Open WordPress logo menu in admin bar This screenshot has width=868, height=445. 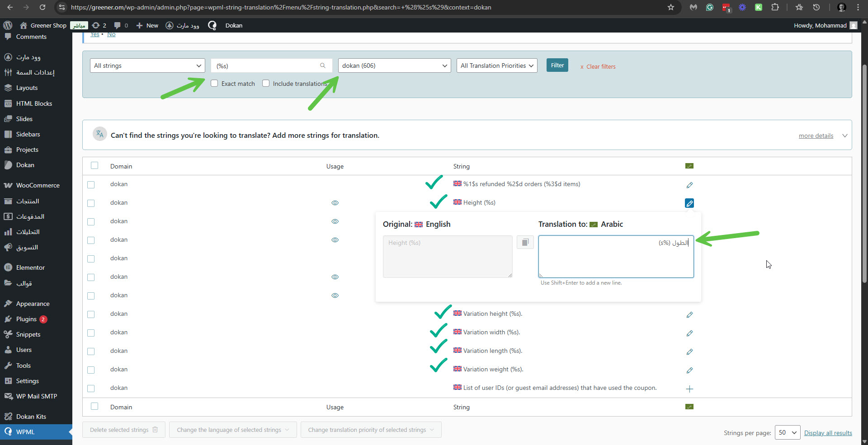[8, 25]
